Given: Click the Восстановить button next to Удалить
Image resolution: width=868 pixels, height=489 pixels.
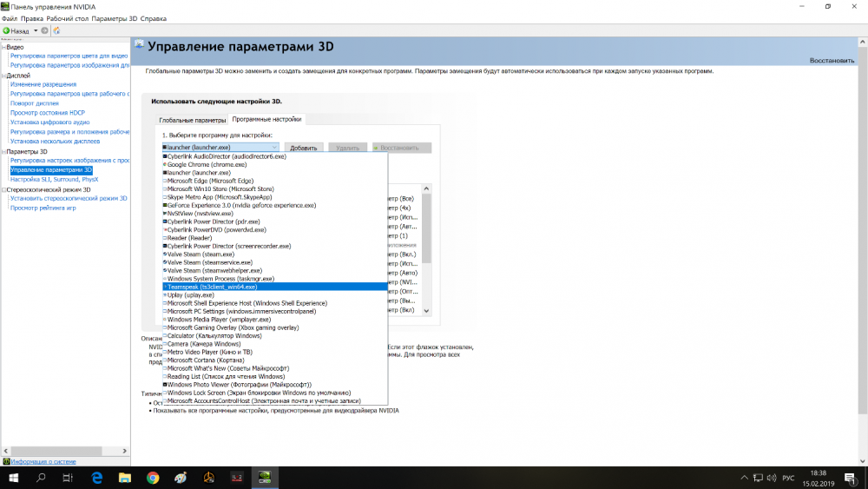Looking at the screenshot, I should 402,148.
